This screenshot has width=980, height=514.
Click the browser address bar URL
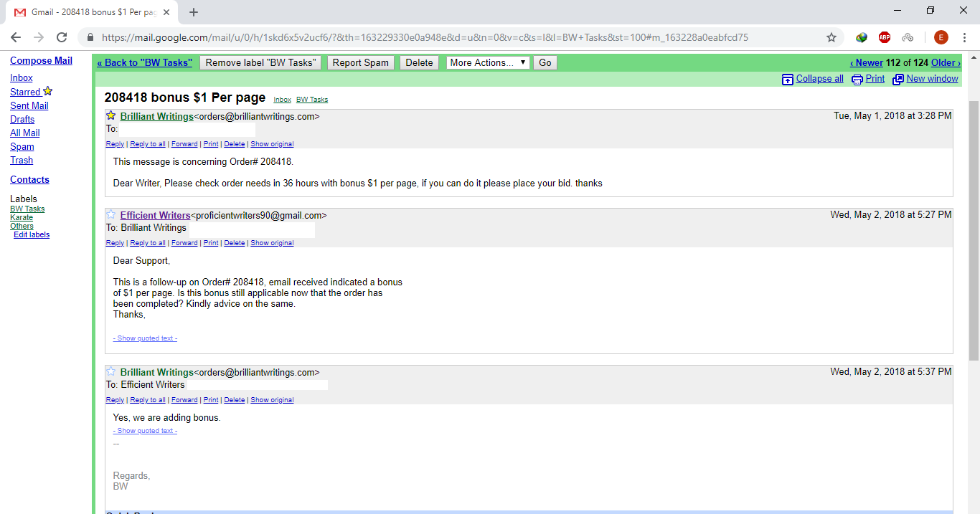tap(425, 37)
